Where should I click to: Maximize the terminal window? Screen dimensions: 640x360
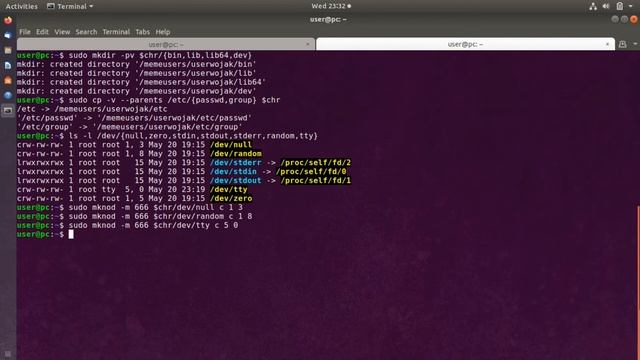click(x=624, y=19)
